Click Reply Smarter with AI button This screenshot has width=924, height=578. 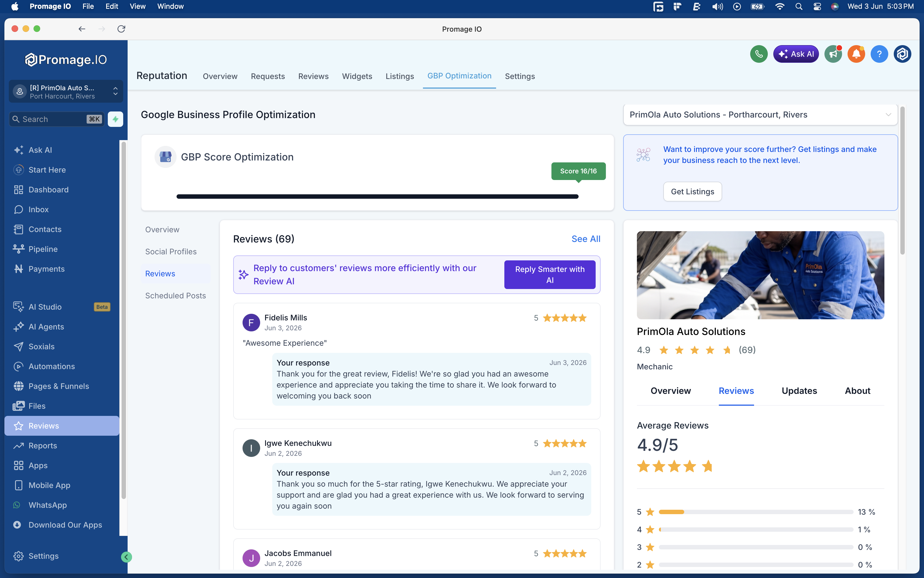tap(550, 274)
